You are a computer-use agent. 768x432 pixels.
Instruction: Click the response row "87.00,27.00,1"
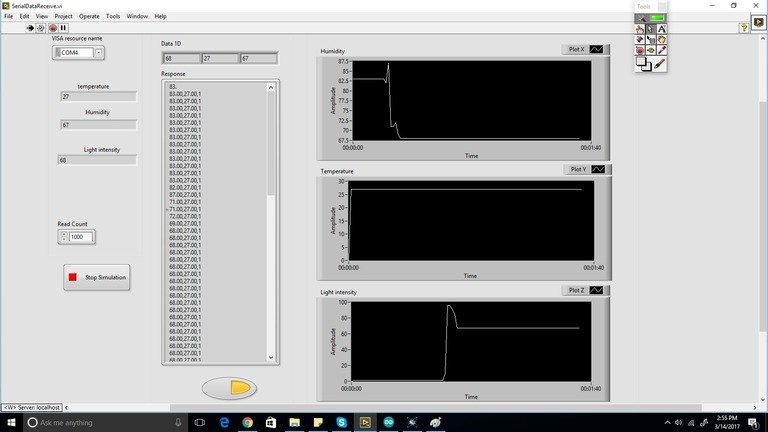[x=185, y=194]
